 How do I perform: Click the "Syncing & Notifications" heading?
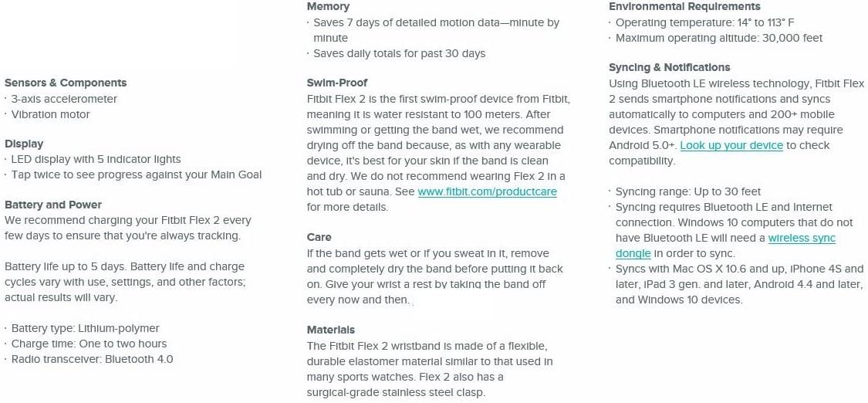[669, 67]
